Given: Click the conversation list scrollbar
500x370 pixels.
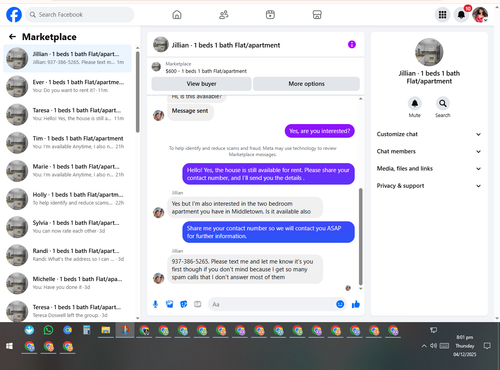Looking at the screenshot, I should (x=137, y=92).
